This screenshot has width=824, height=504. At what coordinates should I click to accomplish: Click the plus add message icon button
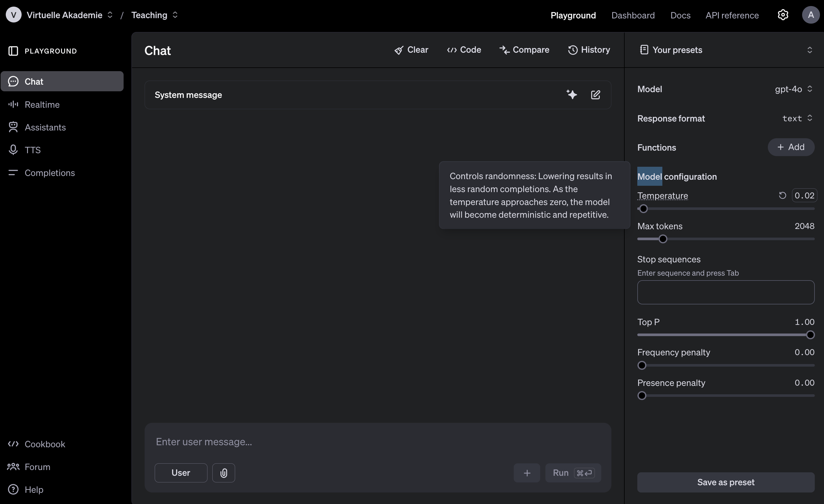tap(527, 473)
